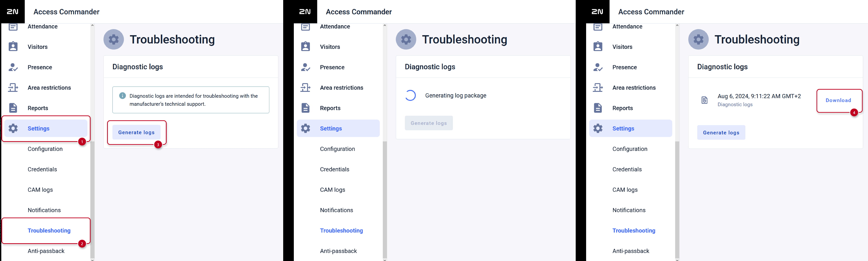Open Configuration in right panel sidebar
The height and width of the screenshot is (261, 868).
click(x=630, y=149)
